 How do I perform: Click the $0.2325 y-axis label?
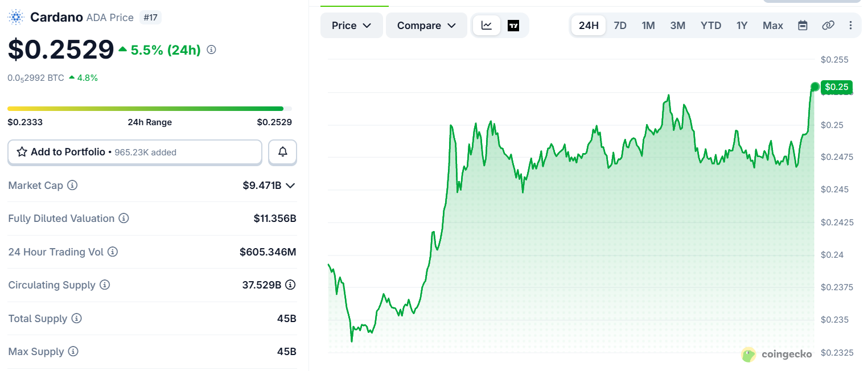click(x=837, y=353)
